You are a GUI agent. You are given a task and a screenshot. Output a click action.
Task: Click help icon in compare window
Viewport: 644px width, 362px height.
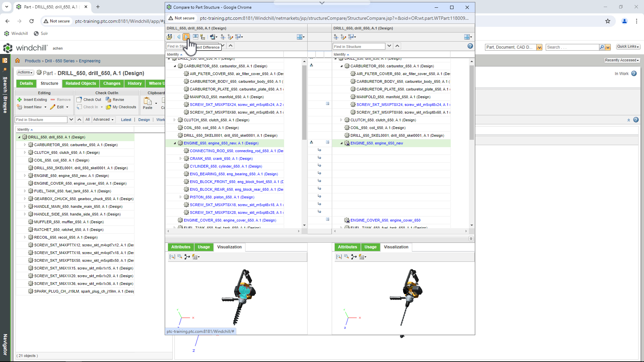[470, 46]
